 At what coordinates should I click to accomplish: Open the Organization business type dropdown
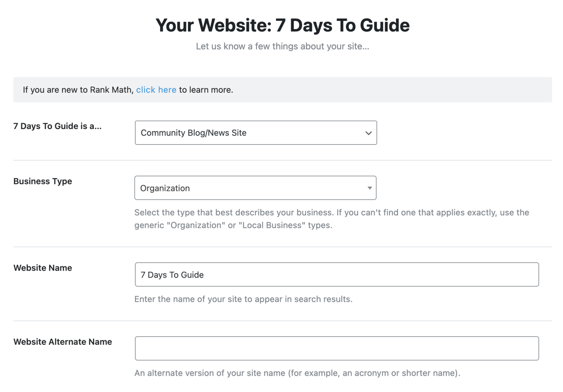[x=249, y=188]
